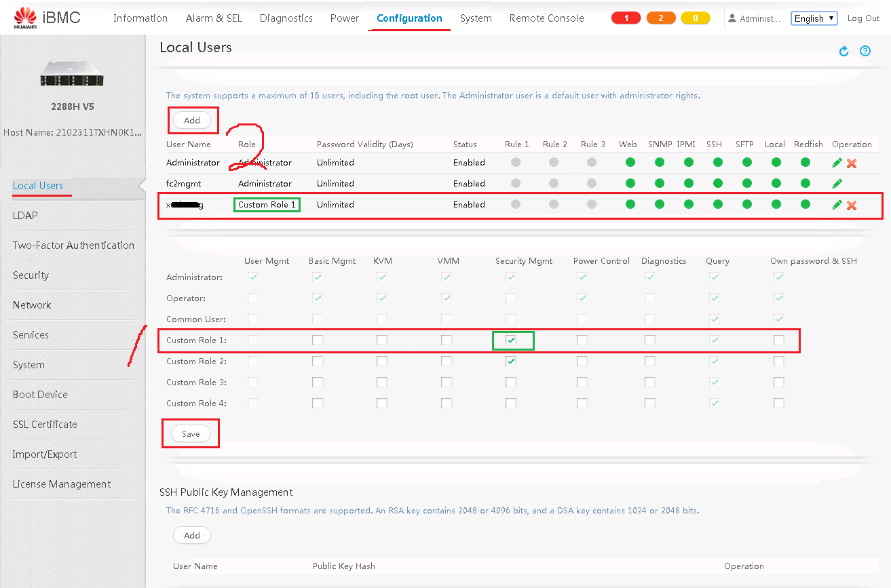Open Two-Factor Authentication settings
The width and height of the screenshot is (891, 588).
73,246
